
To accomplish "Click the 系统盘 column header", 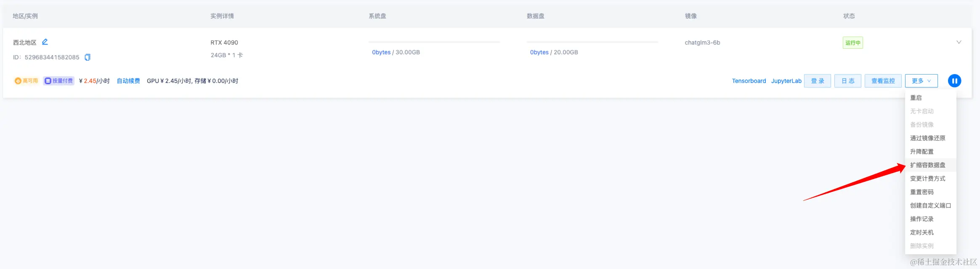I will point(377,16).
